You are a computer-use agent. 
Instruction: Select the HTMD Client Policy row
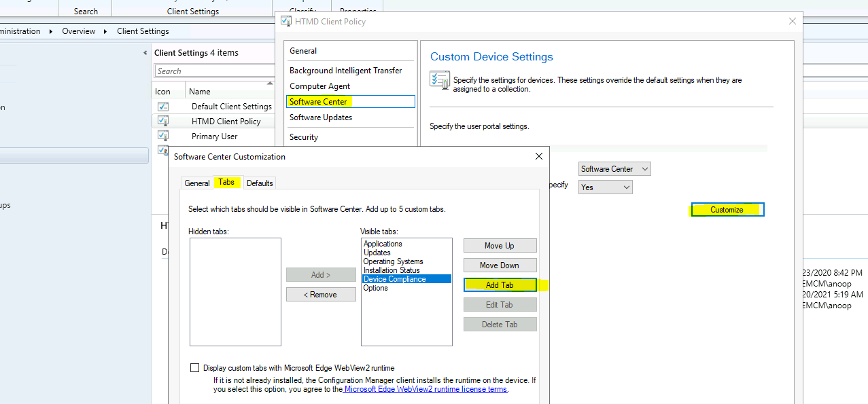tap(214, 122)
